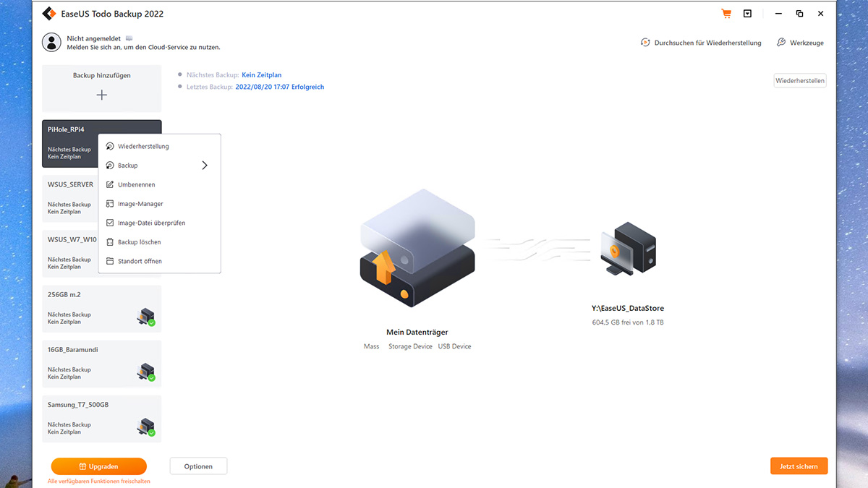Viewport: 868px width, 488px height.
Task: Select 'Image-Datei überprüfen' menu entry
Action: (x=159, y=223)
